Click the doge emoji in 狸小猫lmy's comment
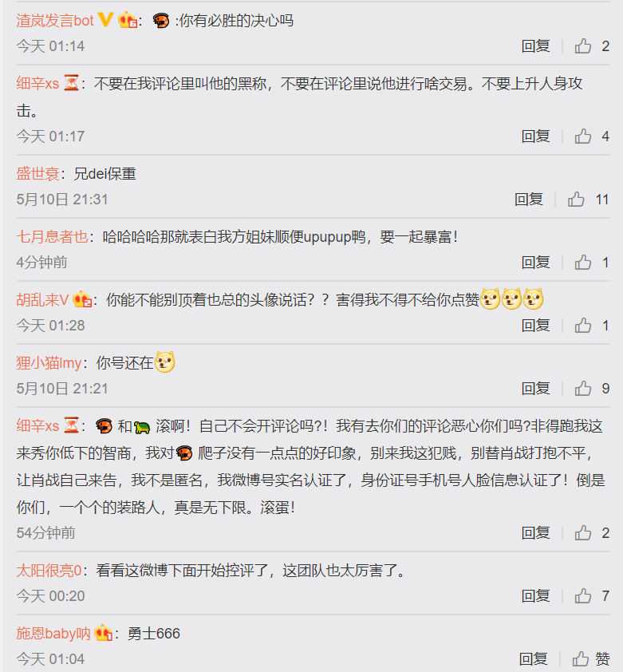 coord(164,362)
